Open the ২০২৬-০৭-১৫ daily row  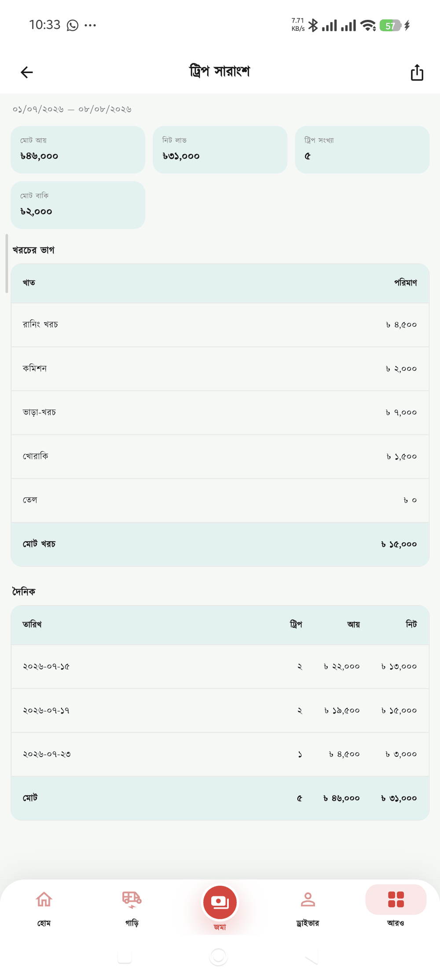click(220, 667)
